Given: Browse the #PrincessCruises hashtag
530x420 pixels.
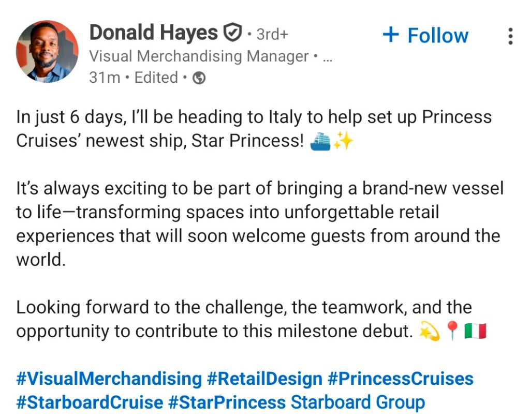Looking at the screenshot, I should 401,379.
